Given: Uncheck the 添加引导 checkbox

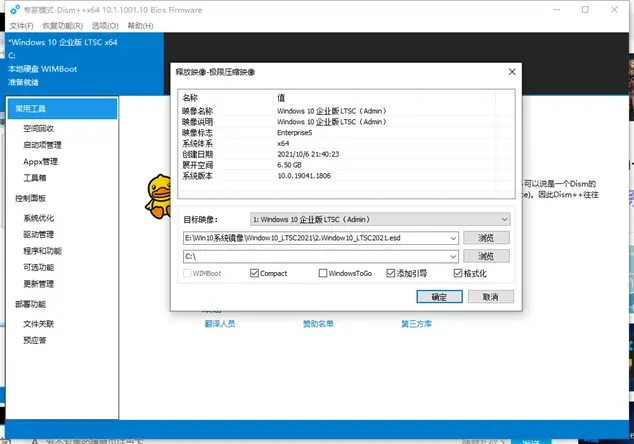Looking at the screenshot, I should point(390,273).
